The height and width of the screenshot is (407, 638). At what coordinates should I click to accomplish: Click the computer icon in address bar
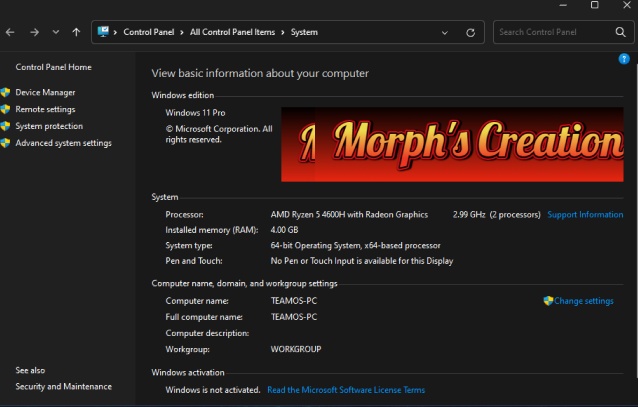coord(103,32)
